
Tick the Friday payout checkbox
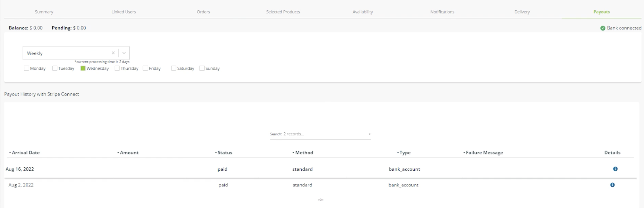[x=145, y=69]
